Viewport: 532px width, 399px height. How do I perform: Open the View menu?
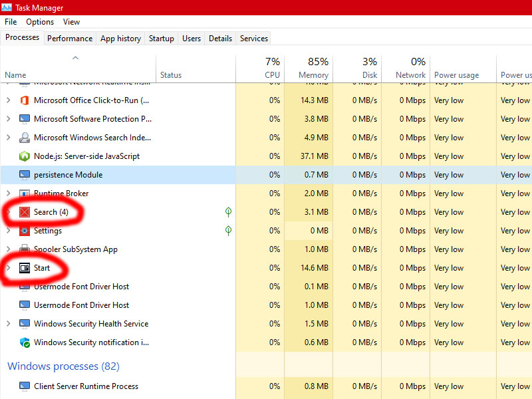[71, 22]
